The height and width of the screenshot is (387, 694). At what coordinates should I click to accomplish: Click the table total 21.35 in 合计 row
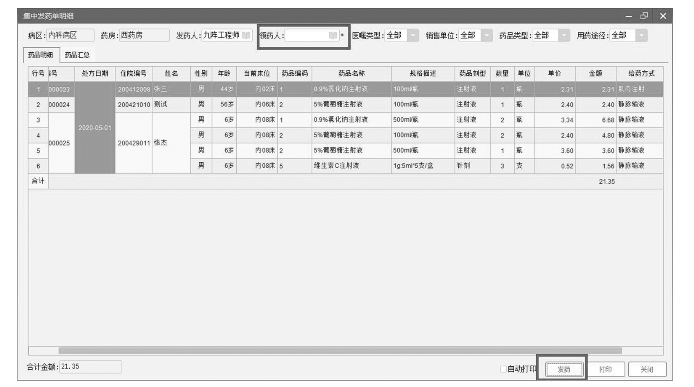[606, 182]
